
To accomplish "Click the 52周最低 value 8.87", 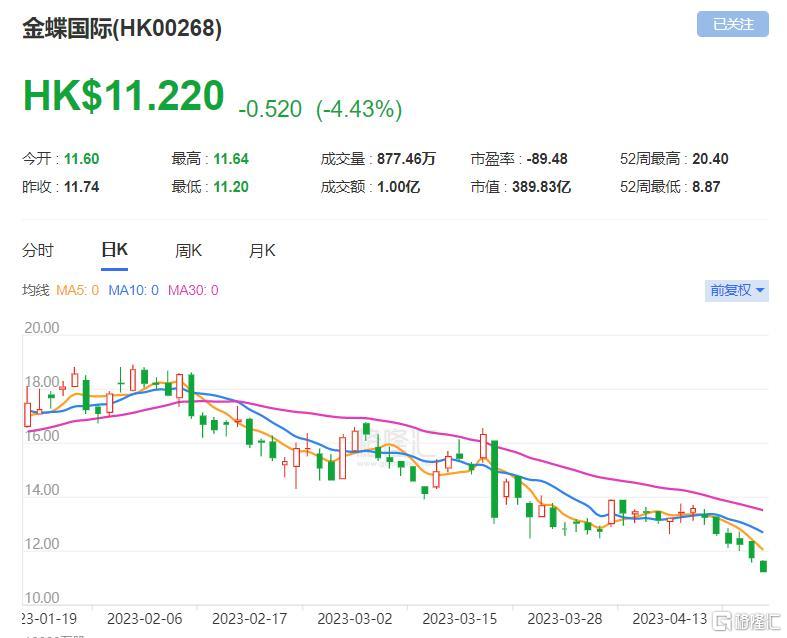I will (x=706, y=187).
